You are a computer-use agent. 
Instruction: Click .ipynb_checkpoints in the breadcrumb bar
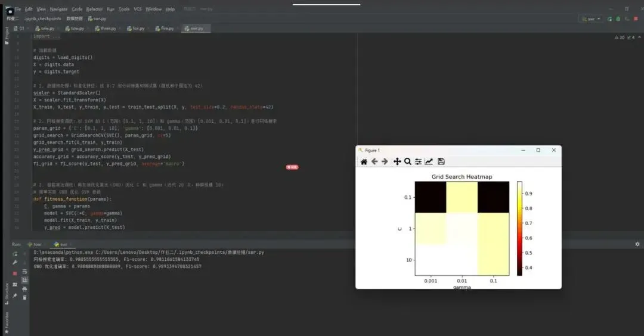pos(42,18)
